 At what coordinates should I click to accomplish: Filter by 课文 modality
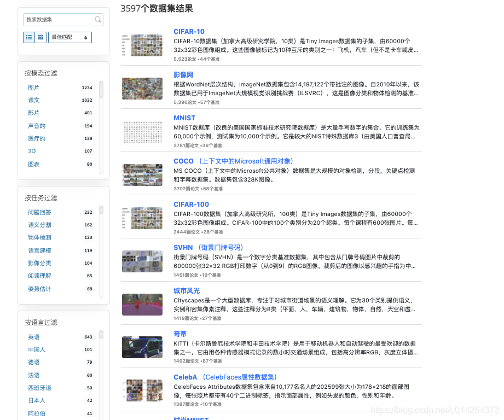34,100
